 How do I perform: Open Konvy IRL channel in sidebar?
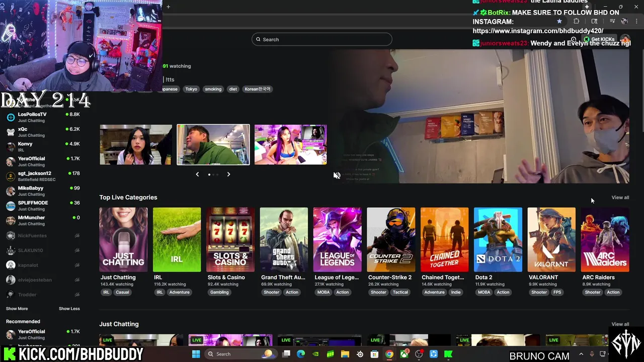(x=42, y=147)
